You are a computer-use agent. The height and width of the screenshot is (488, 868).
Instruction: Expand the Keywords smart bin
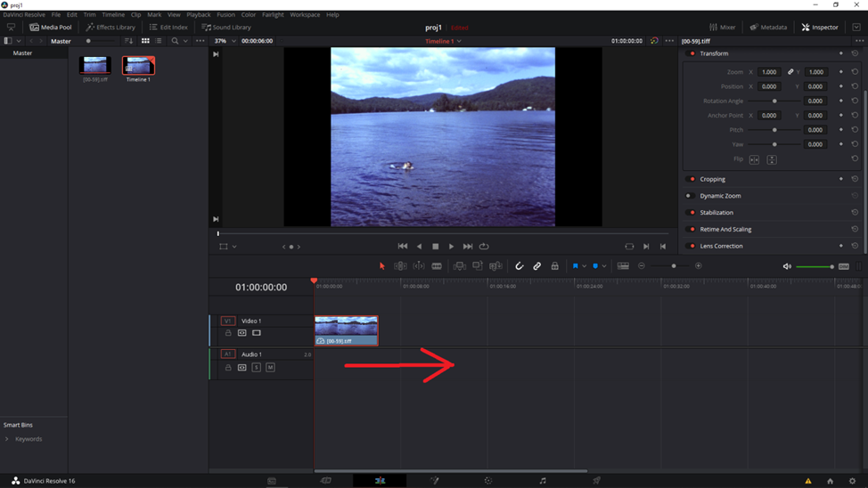tap(6, 439)
